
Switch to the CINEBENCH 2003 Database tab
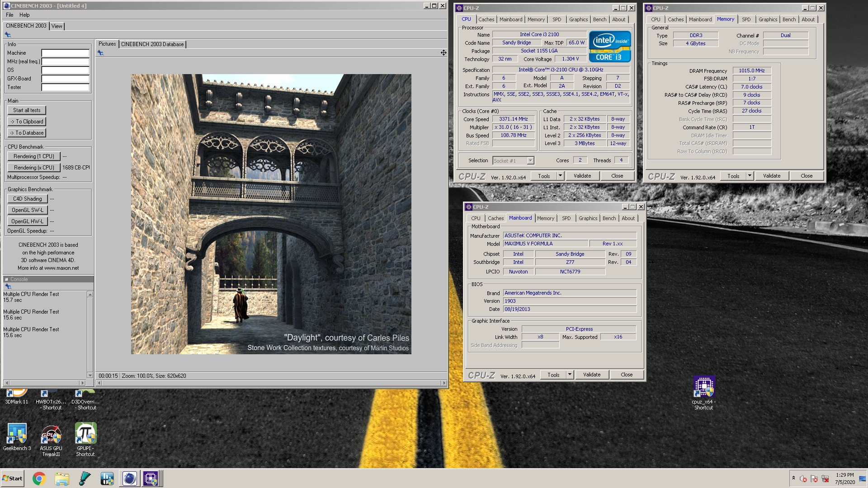click(152, 44)
